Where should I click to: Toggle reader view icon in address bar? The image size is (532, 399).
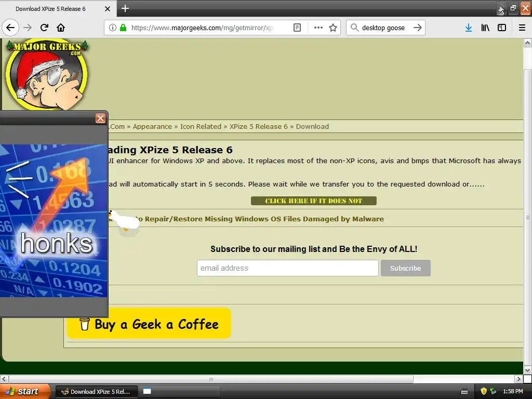[297, 28]
